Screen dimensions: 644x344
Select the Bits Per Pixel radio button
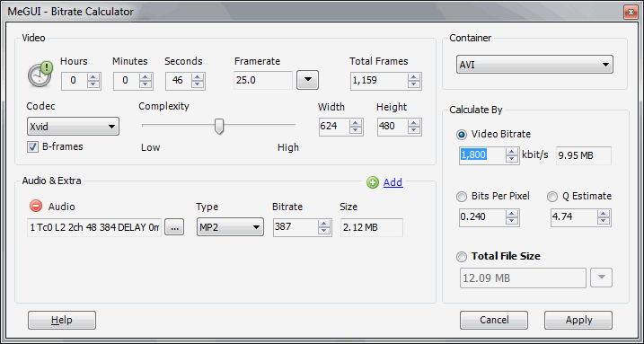462,197
